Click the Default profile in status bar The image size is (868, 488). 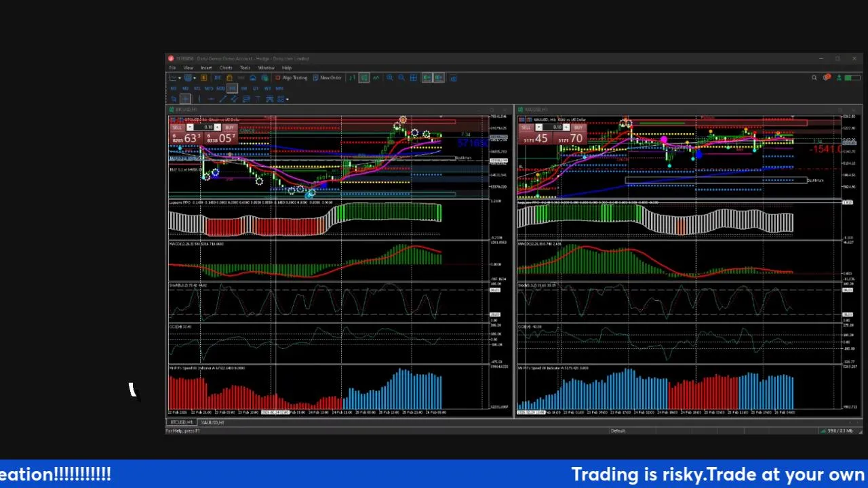[618, 431]
